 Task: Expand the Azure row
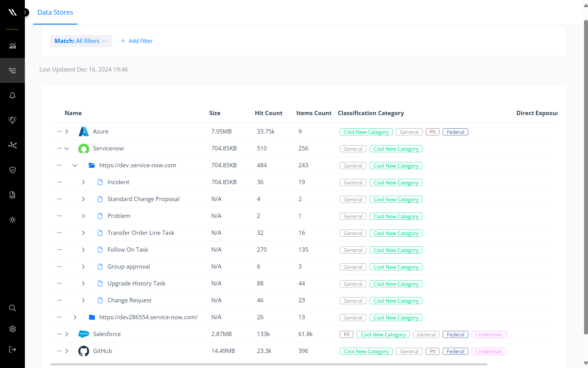[67, 131]
